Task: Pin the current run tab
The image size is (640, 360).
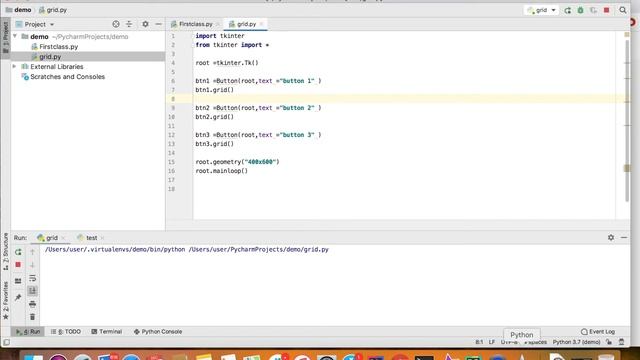Action: click(x=18, y=298)
